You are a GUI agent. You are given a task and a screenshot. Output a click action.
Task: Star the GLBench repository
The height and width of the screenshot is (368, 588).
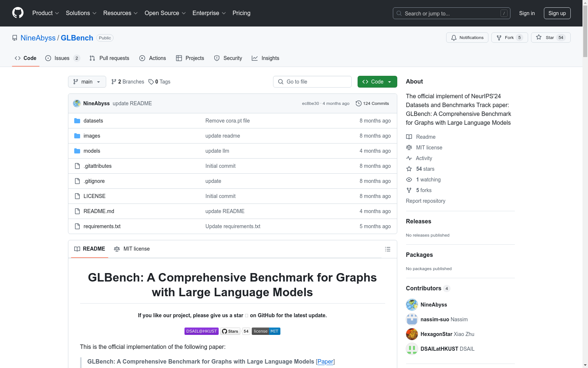coord(551,38)
